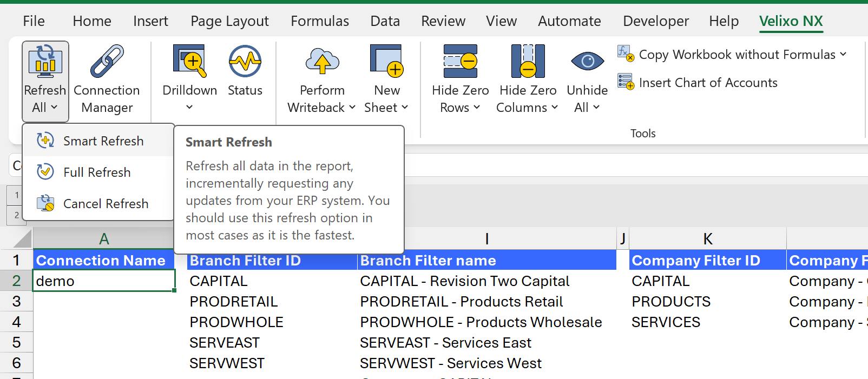This screenshot has height=379, width=868.
Task: Select the Branch Filter name header cell
Action: (x=487, y=260)
